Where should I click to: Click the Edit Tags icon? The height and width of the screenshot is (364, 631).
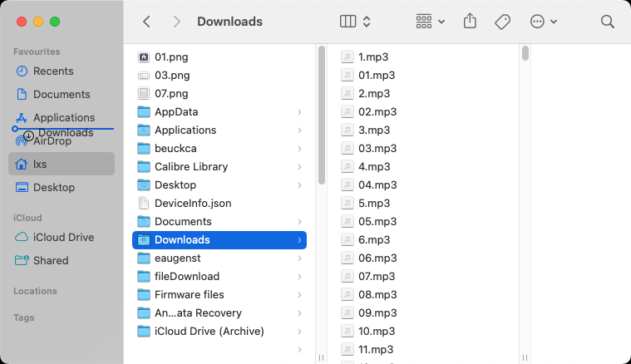[x=502, y=22]
